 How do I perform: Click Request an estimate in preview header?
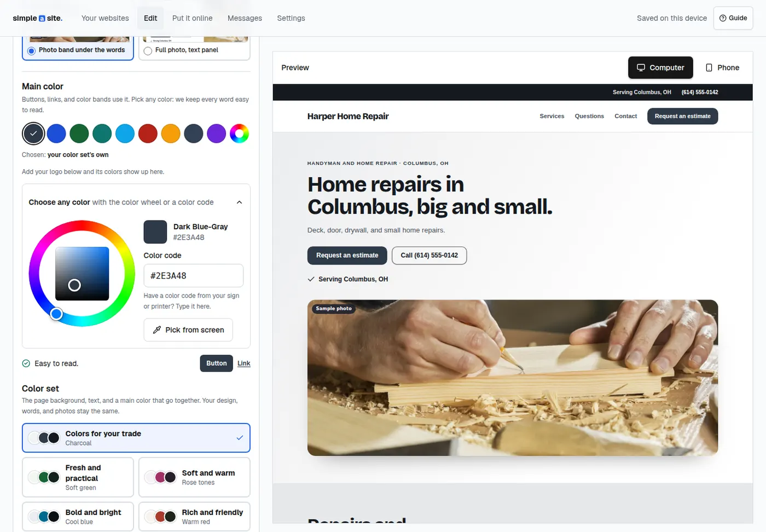tap(682, 116)
